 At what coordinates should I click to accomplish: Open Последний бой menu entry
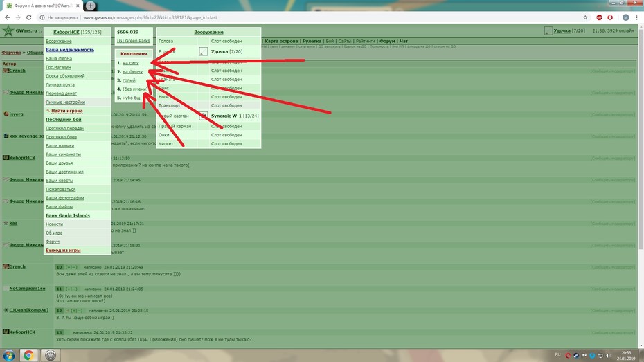click(64, 120)
